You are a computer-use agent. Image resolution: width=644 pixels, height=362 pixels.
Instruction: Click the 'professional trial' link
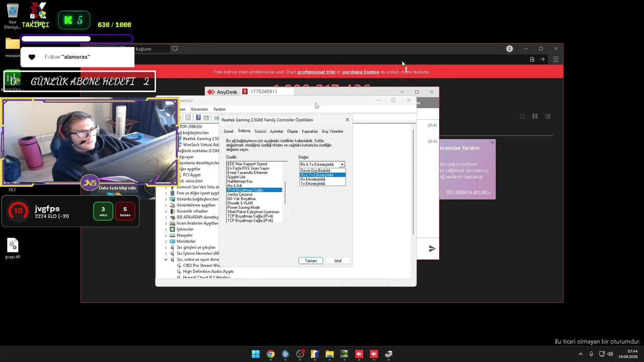pos(316,72)
